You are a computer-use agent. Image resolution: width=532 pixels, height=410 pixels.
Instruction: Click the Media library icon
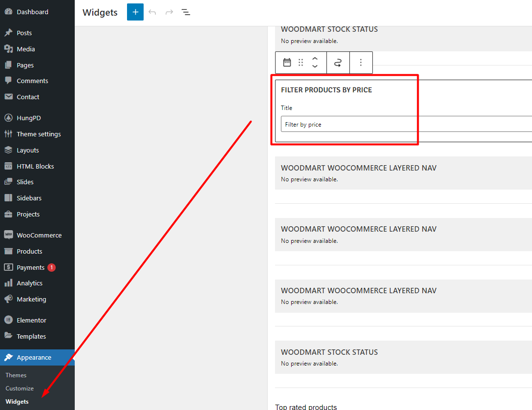(8, 49)
